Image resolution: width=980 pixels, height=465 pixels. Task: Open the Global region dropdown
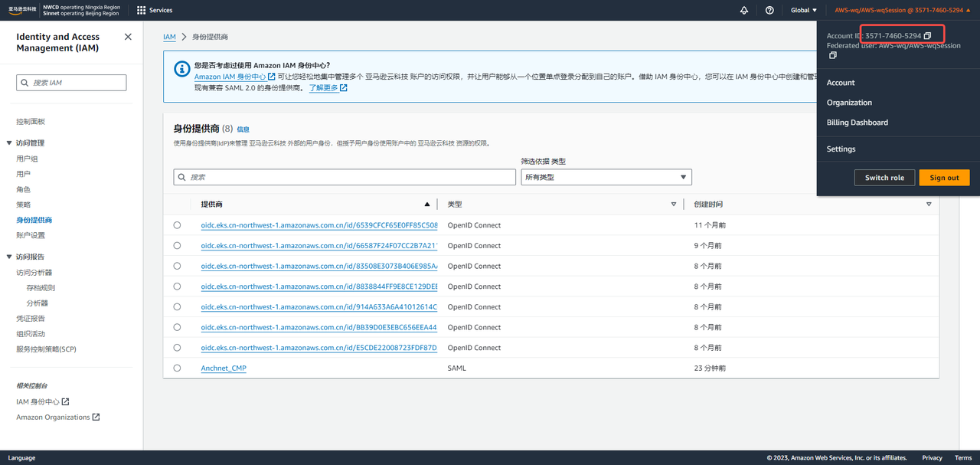pos(804,10)
